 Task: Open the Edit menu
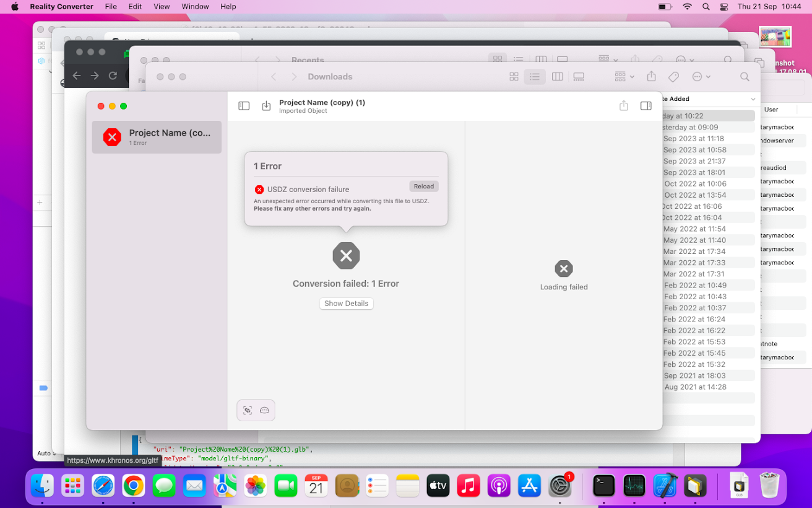135,7
